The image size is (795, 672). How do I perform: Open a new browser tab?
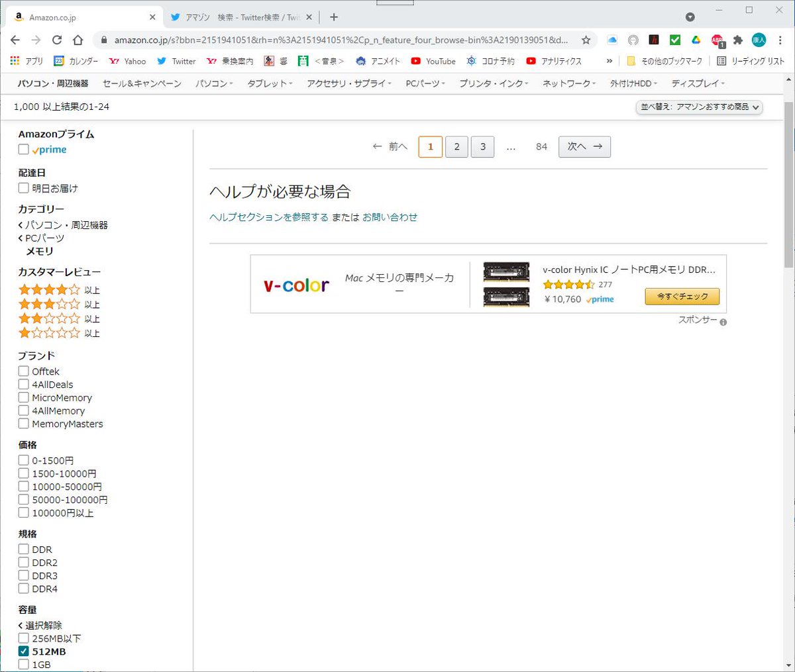pyautogui.click(x=334, y=17)
